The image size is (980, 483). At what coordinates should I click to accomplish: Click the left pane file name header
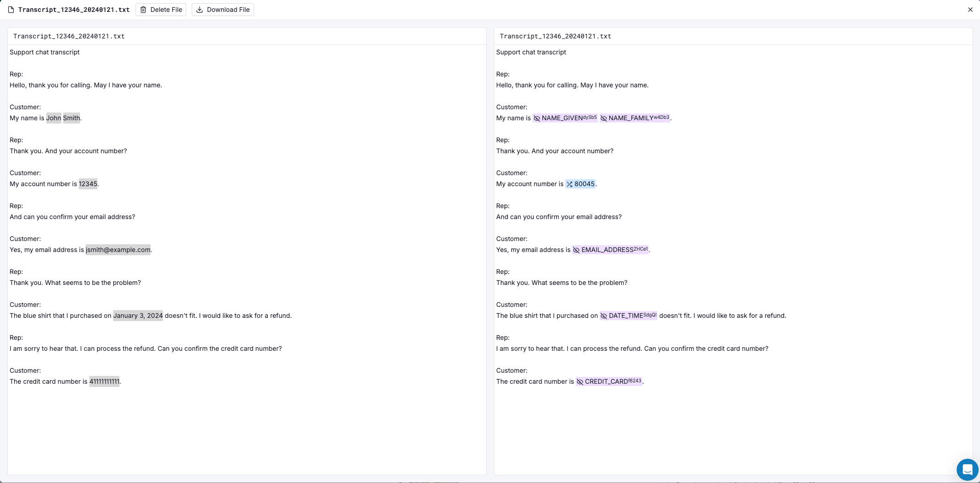point(69,36)
